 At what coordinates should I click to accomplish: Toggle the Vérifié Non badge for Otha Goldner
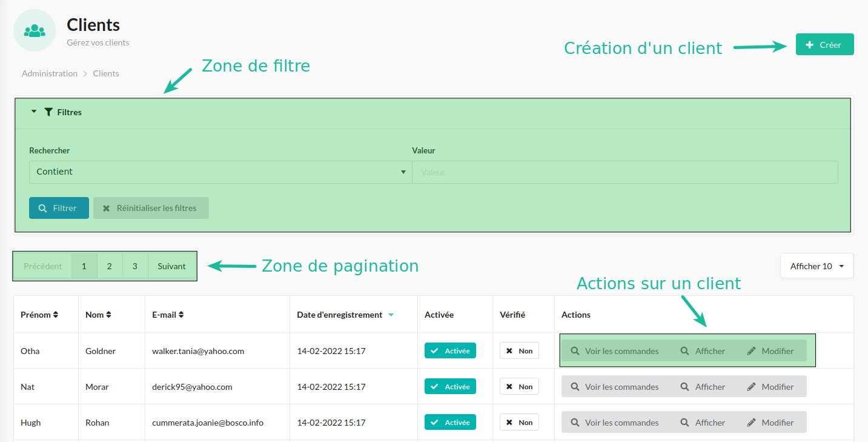pyautogui.click(x=519, y=350)
